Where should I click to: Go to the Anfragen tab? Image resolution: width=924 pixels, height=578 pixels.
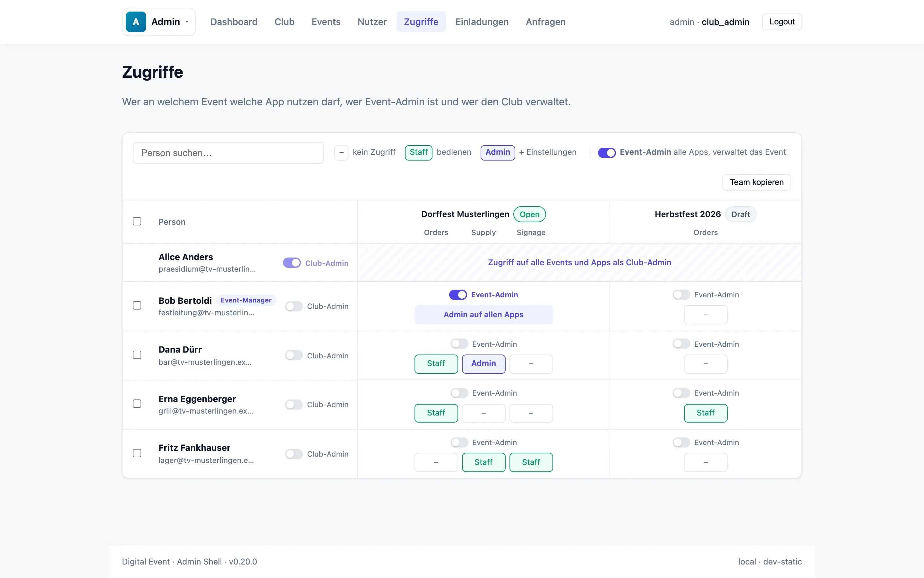546,22
